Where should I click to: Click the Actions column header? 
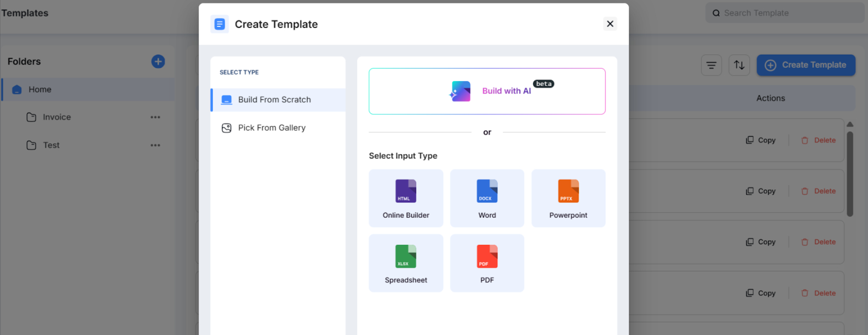pos(770,98)
